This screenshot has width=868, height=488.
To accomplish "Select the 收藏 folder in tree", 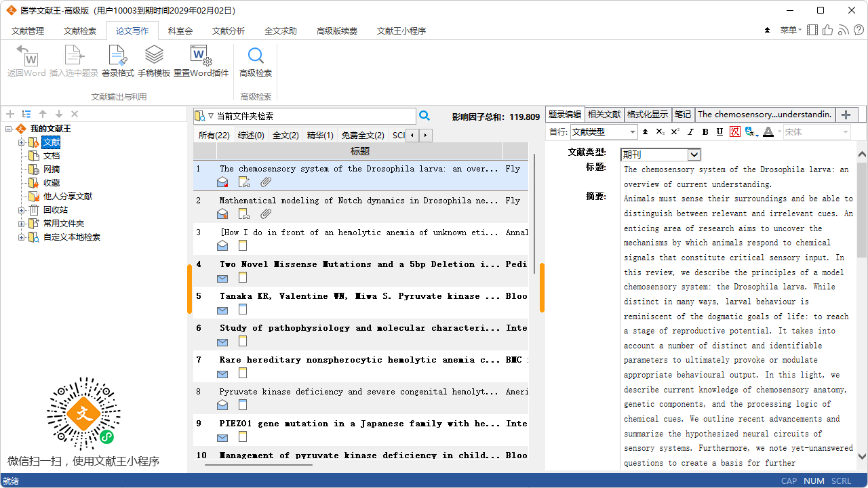I will [x=52, y=183].
